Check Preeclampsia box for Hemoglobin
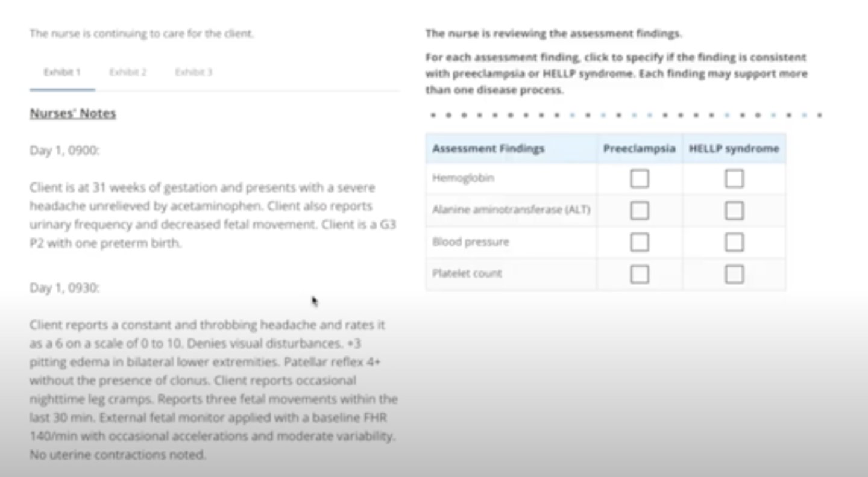Screen dimensions: 868x477 (x=639, y=179)
